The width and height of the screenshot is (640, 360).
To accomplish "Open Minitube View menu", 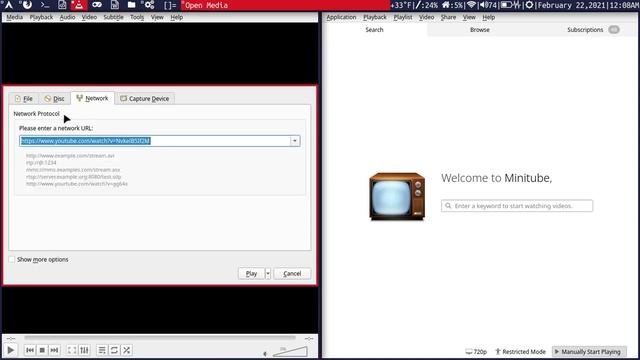I will click(x=469, y=17).
